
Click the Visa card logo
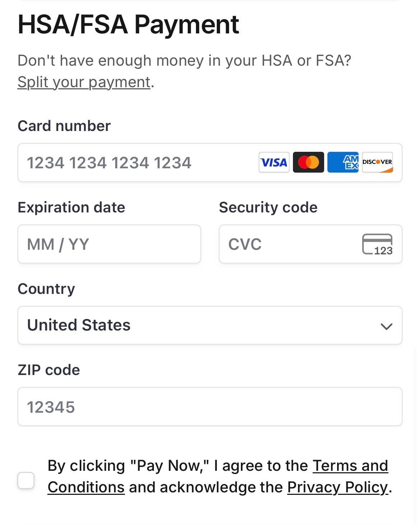(274, 163)
